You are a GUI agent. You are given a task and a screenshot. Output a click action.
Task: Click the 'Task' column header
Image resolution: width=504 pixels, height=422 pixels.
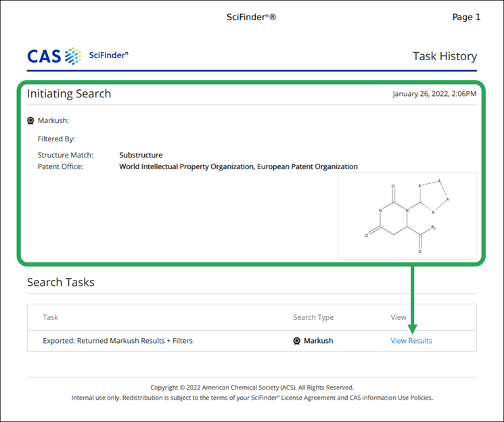click(x=51, y=317)
